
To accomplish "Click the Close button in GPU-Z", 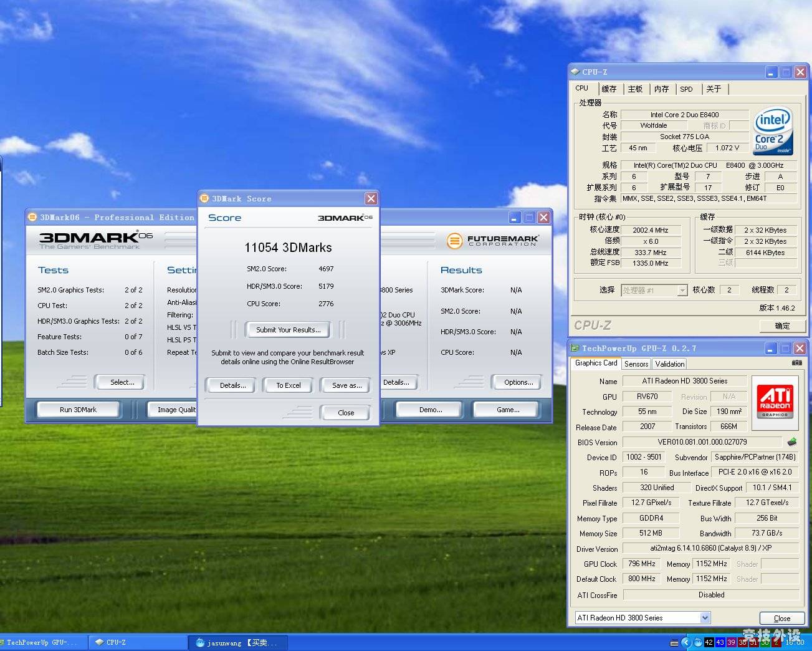I will point(782,619).
